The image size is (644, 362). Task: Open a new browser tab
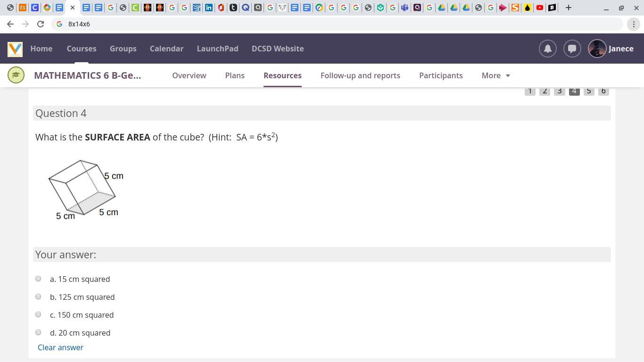point(569,8)
